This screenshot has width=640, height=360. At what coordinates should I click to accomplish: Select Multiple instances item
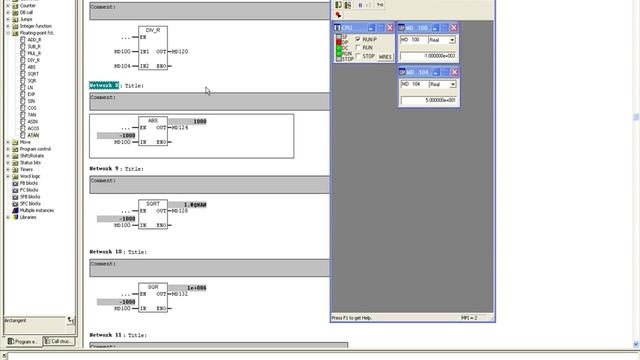pyautogui.click(x=37, y=211)
